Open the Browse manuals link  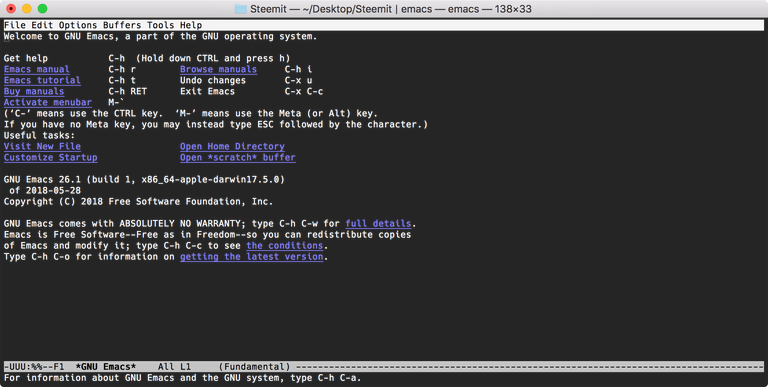point(218,70)
